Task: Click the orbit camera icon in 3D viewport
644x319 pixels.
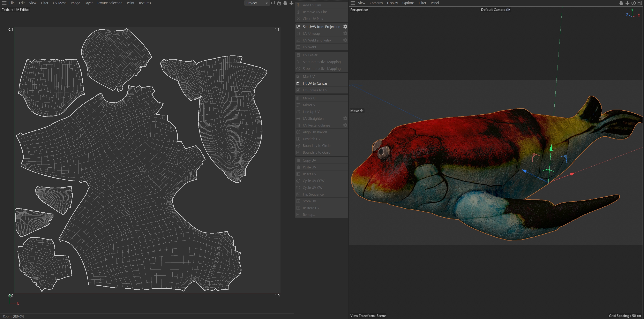Action: click(634, 3)
